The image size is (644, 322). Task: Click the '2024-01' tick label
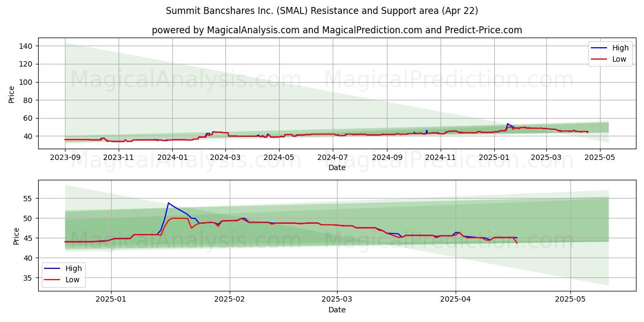[x=172, y=158]
